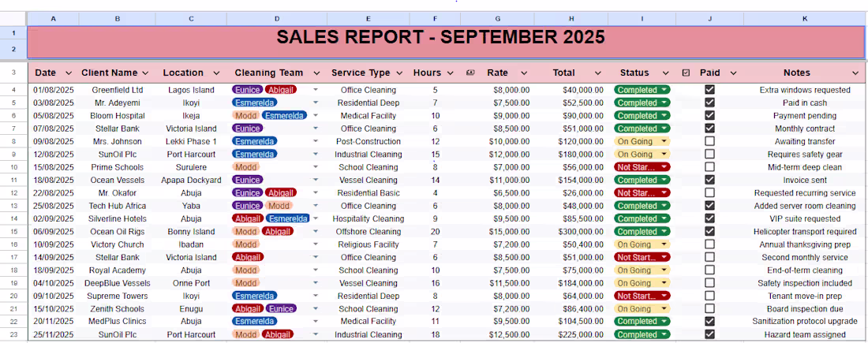Open Status chip for Supreme Towers row

(642, 296)
